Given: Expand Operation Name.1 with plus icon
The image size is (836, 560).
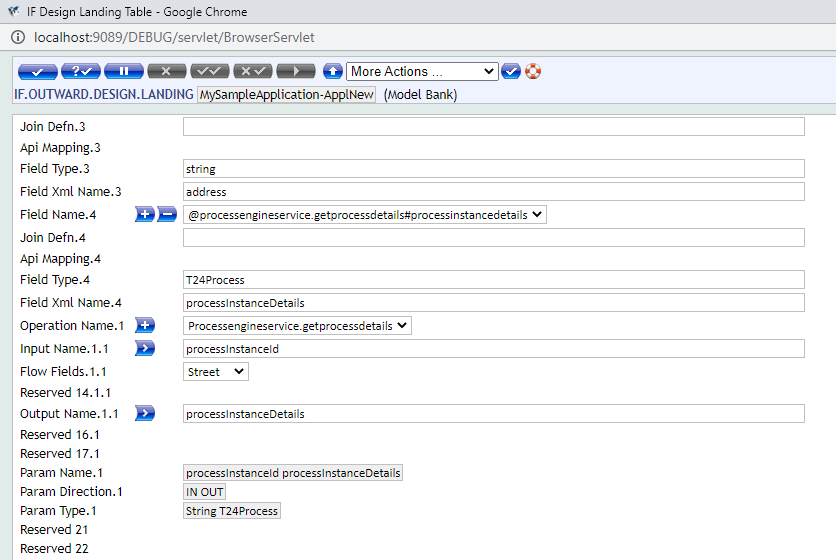Looking at the screenshot, I should (x=145, y=326).
